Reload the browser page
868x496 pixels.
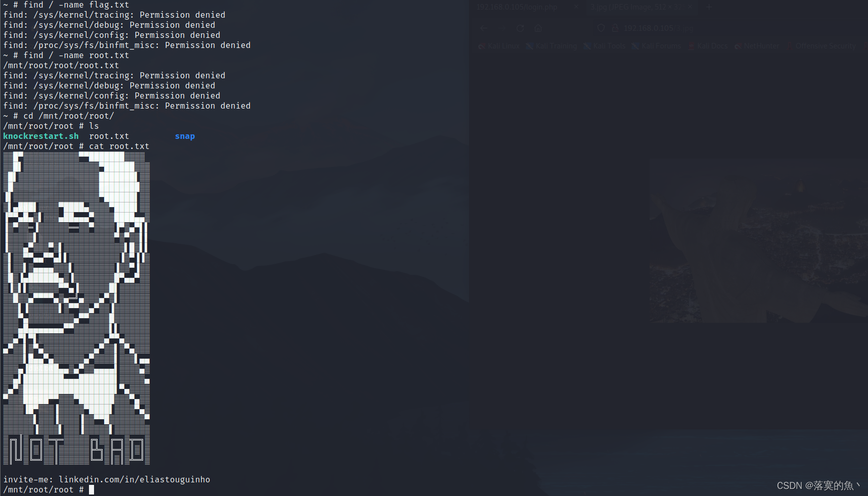click(x=520, y=28)
